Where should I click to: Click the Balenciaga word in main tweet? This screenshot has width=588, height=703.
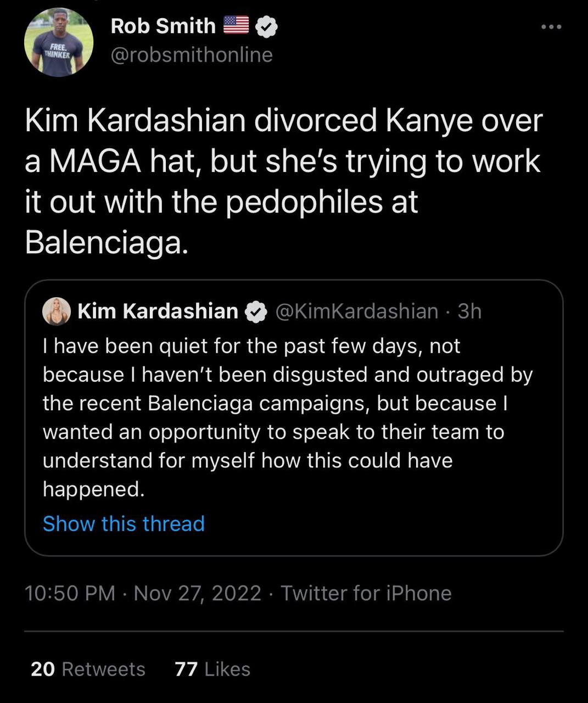pos(104,242)
